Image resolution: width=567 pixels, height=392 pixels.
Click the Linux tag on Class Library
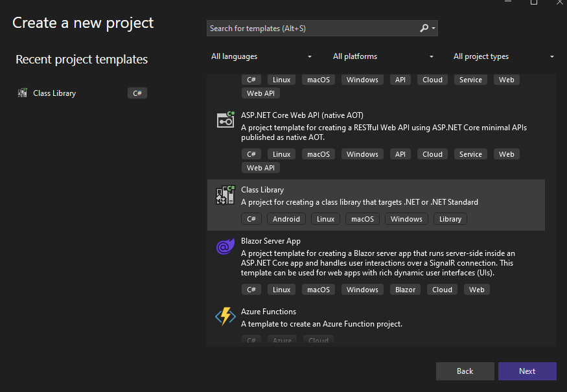325,219
